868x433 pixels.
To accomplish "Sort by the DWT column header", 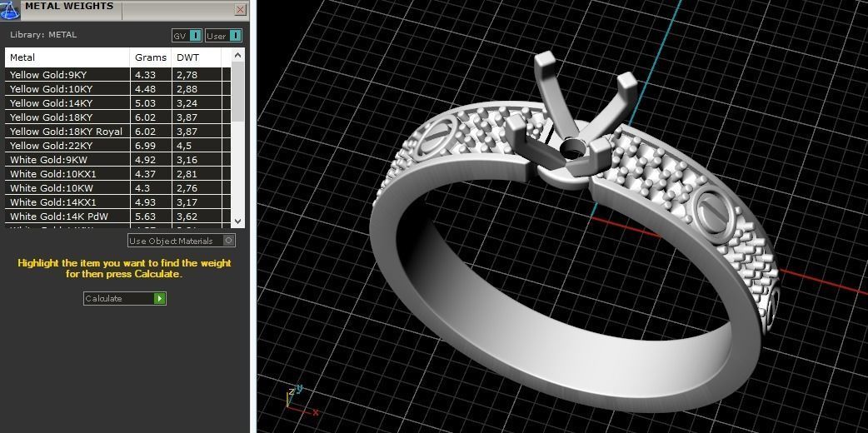I will [197, 57].
